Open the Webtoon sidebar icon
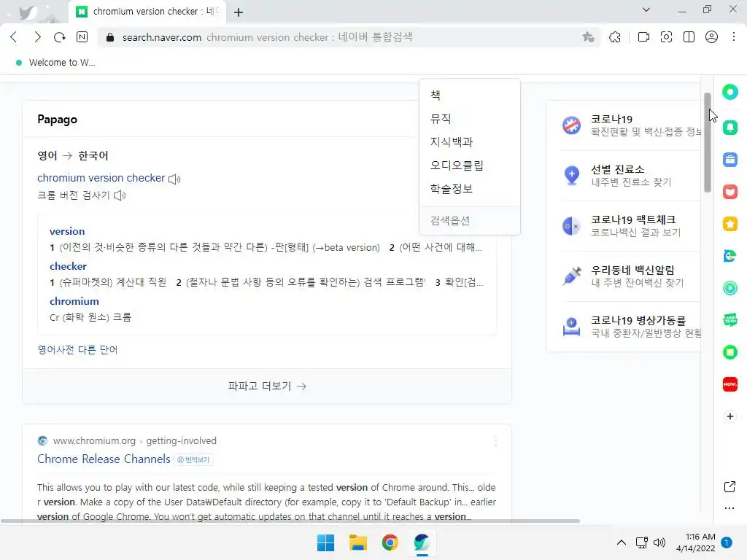 [729, 319]
